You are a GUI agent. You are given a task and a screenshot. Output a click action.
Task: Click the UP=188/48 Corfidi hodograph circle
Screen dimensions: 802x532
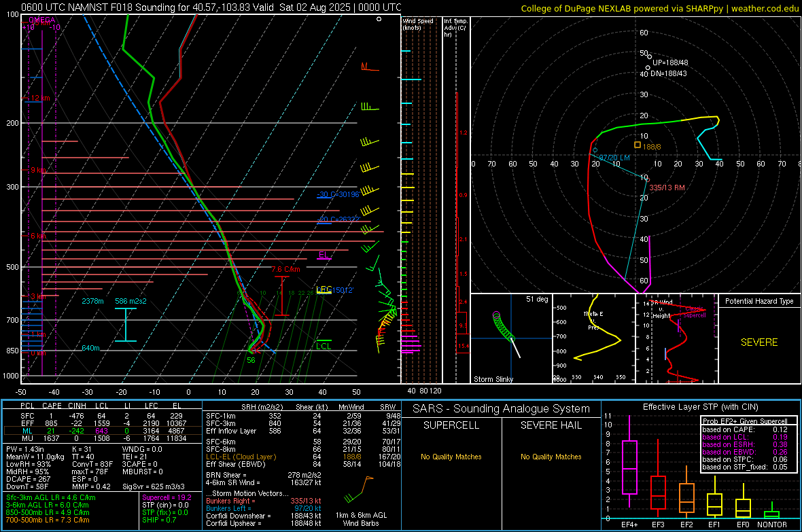point(650,57)
